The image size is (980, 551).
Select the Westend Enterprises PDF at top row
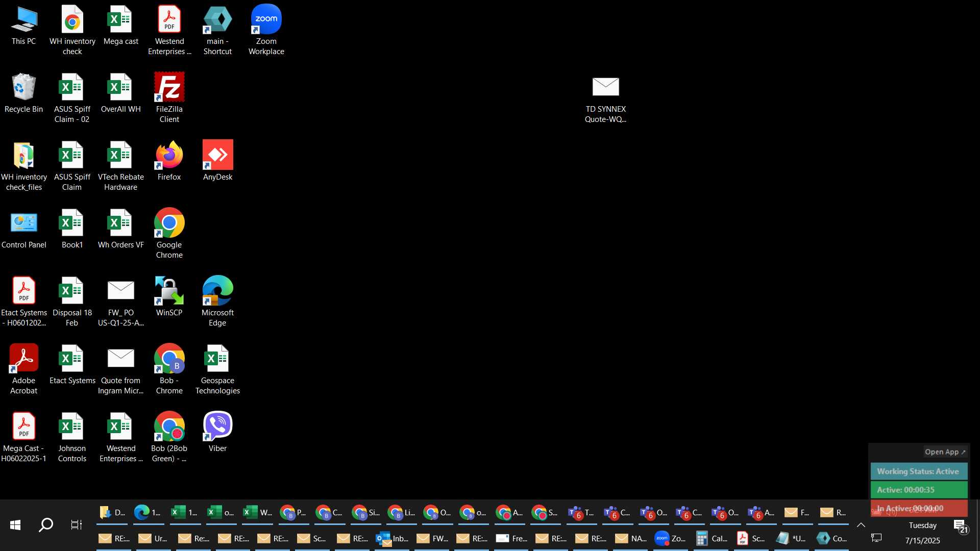point(169,30)
